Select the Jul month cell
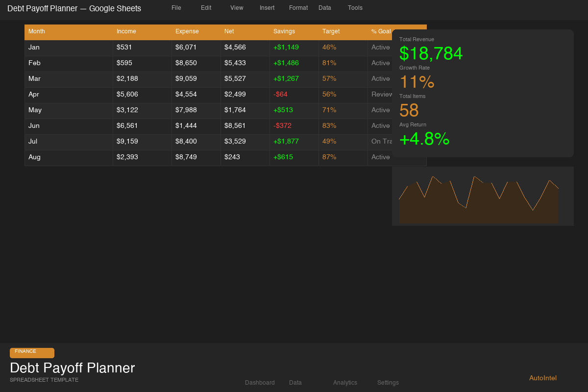 69,142
